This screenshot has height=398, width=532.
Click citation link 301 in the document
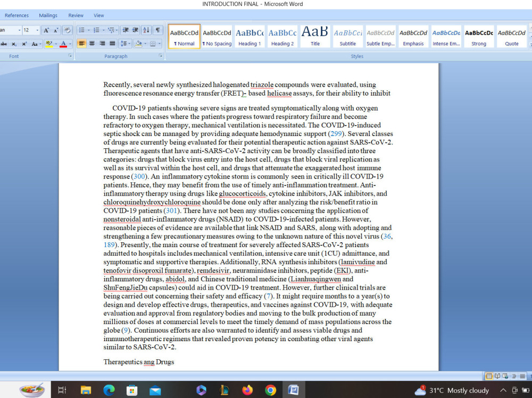(x=171, y=210)
